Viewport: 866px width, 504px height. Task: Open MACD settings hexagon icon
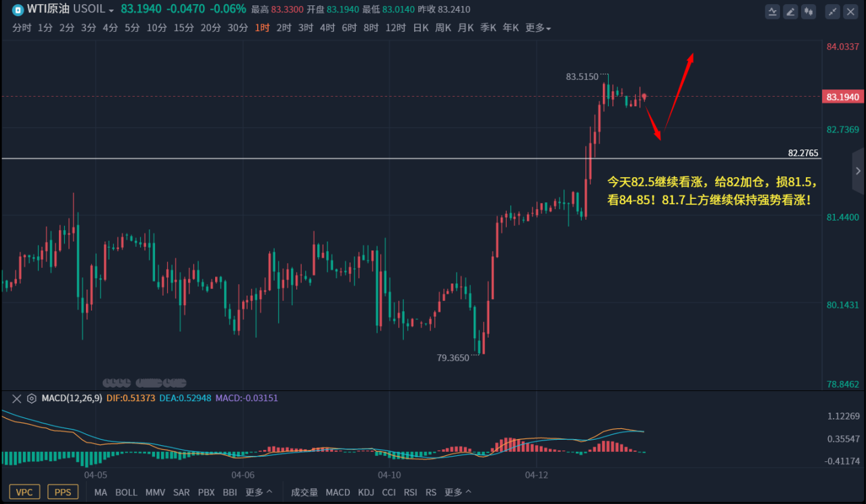pos(31,398)
